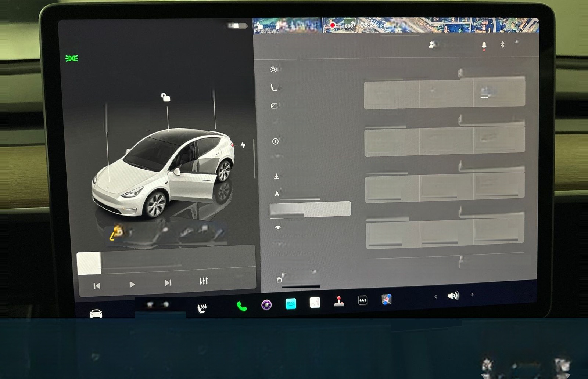The height and width of the screenshot is (379, 588).
Task: Tap the scrollbar beside the car view
Action: point(254,159)
